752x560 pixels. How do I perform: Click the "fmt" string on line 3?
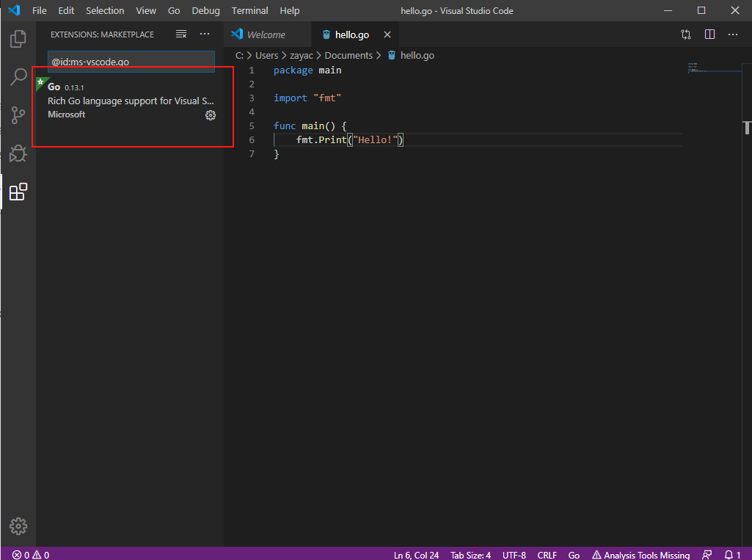pos(327,98)
